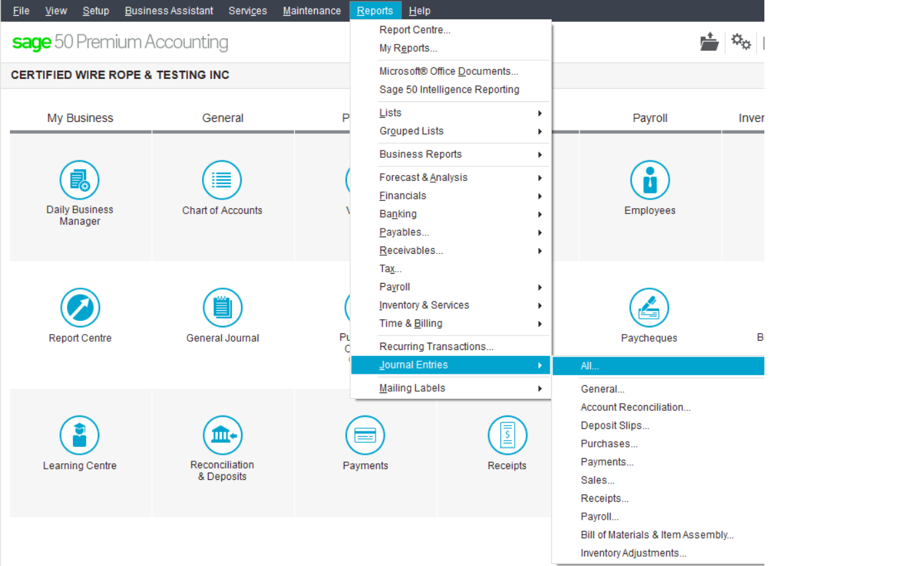Click the Sage 50 Premium Accounting logo
The image size is (924, 566).
pyautogui.click(x=120, y=42)
